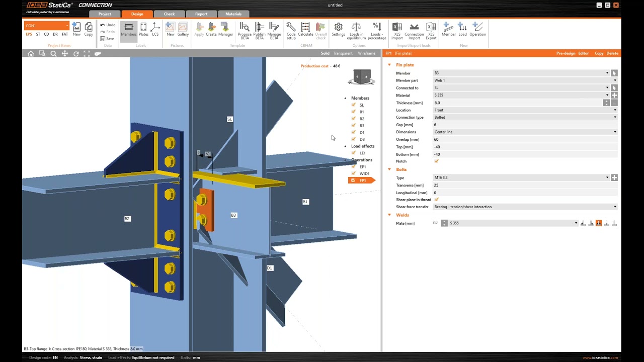Collapse the Fin plate section
Viewport: 644px width, 362px height.
tap(389, 65)
